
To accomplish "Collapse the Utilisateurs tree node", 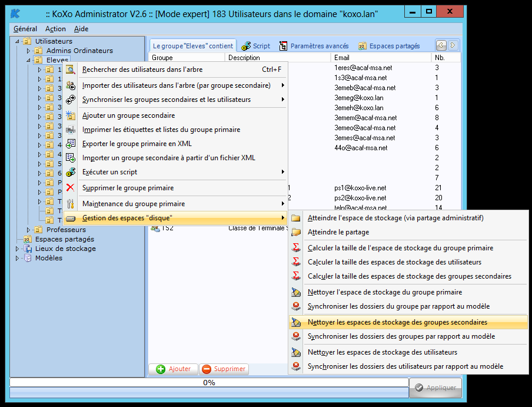I will 17,41.
